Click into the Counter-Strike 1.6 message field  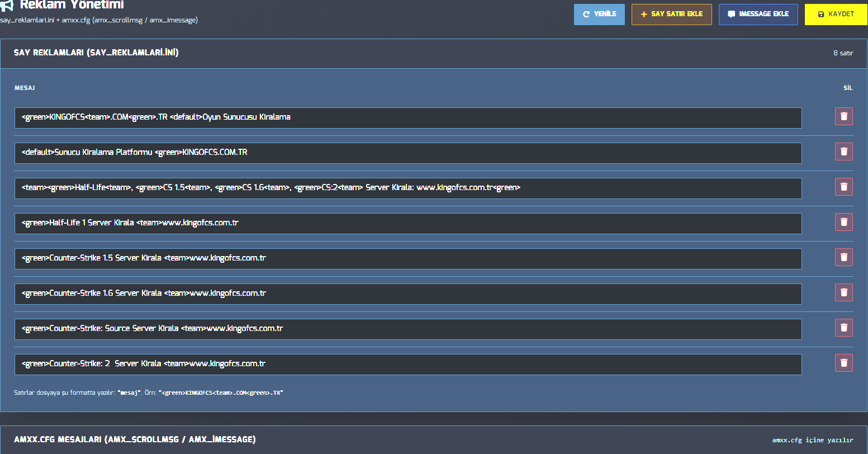coord(408,294)
